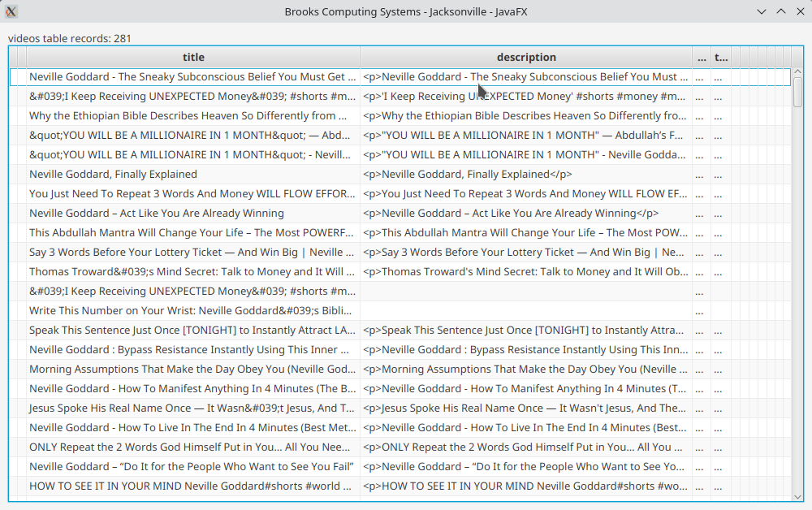The width and height of the screenshot is (812, 510).
Task: Click the X11 application icon in title bar
Action: (11, 11)
